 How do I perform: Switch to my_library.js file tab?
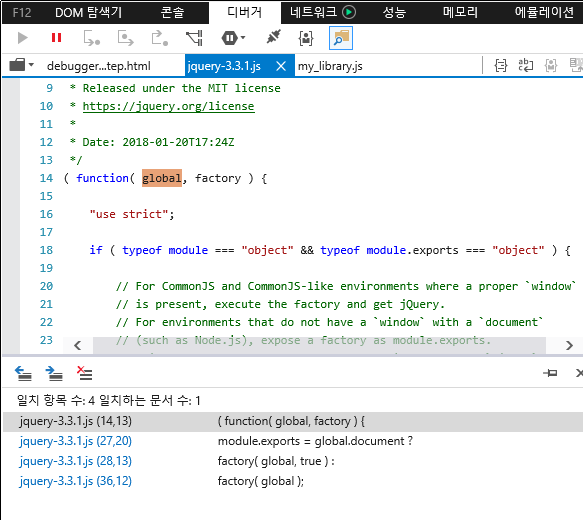[330, 66]
